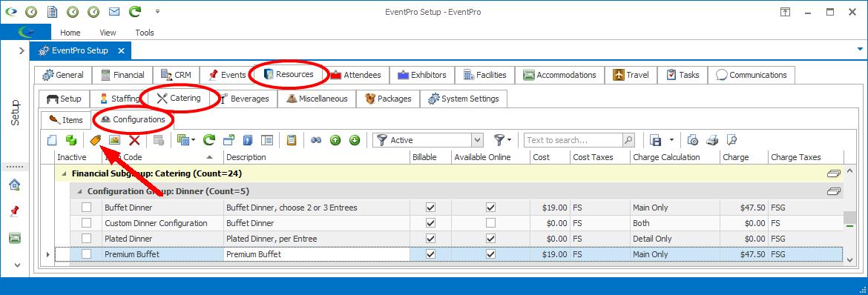Image resolution: width=868 pixels, height=295 pixels.
Task: Select the Packages tab
Action: pos(387,99)
